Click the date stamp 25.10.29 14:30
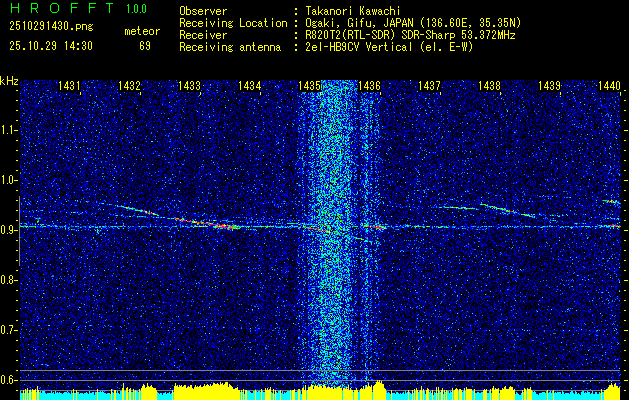Screen dimensions: 629x400 pyautogui.click(x=51, y=46)
